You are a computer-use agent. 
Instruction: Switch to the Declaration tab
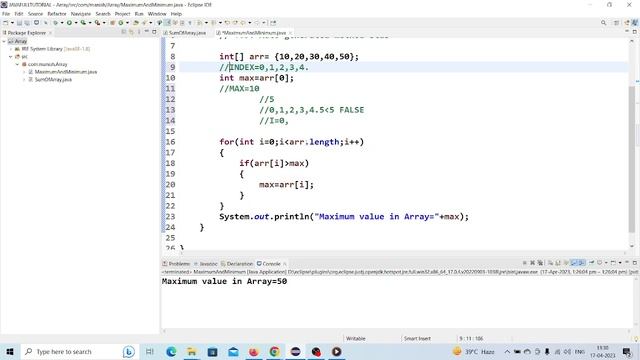coord(237,264)
